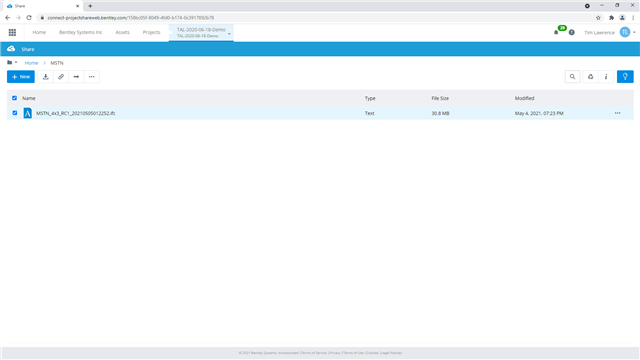The image size is (640, 360).
Task: Reload the page with refresh icon
Action: (29, 18)
